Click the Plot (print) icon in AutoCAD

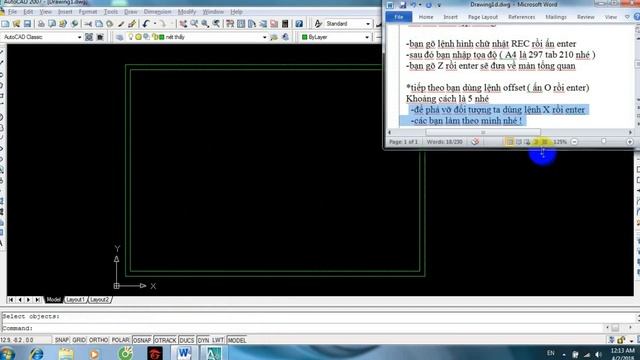[x=41, y=24]
